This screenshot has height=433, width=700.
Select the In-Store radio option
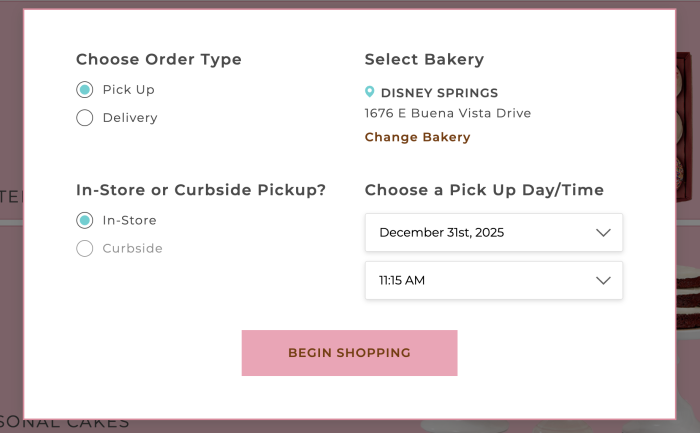(x=85, y=221)
